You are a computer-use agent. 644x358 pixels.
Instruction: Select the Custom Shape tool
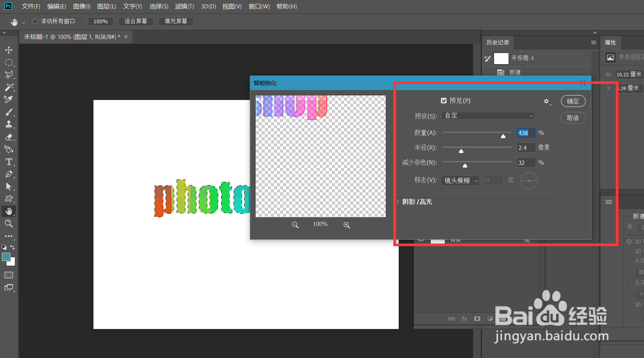9,199
